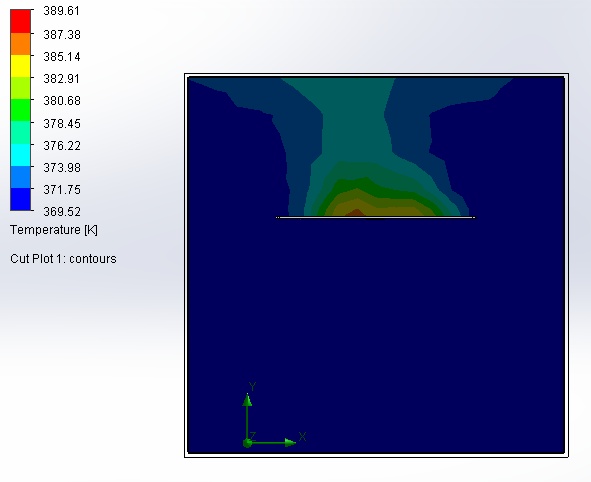591x482 pixels.
Task: Select the legend value 380.68
Action: click(62, 101)
